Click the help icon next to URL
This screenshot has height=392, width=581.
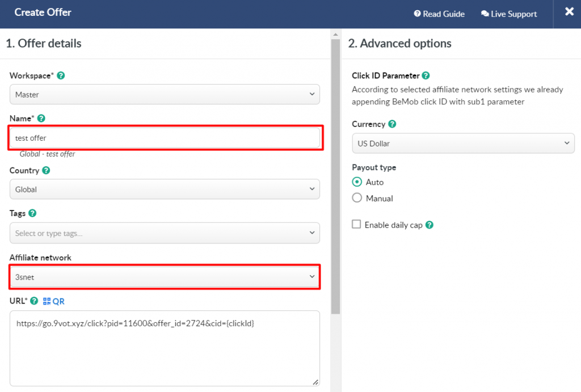34,301
